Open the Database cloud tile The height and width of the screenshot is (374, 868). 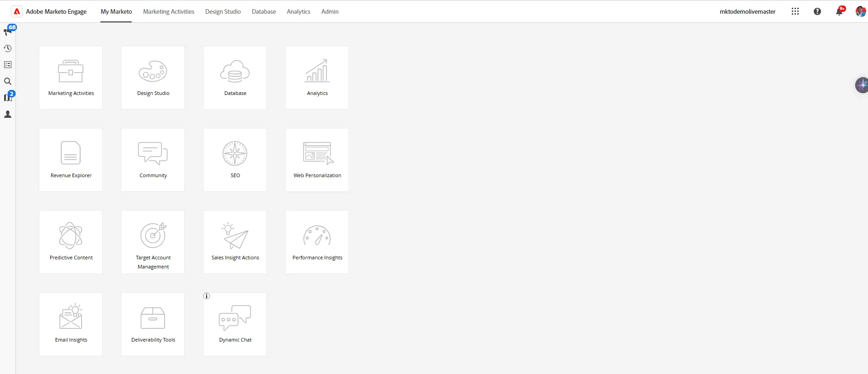(x=235, y=78)
